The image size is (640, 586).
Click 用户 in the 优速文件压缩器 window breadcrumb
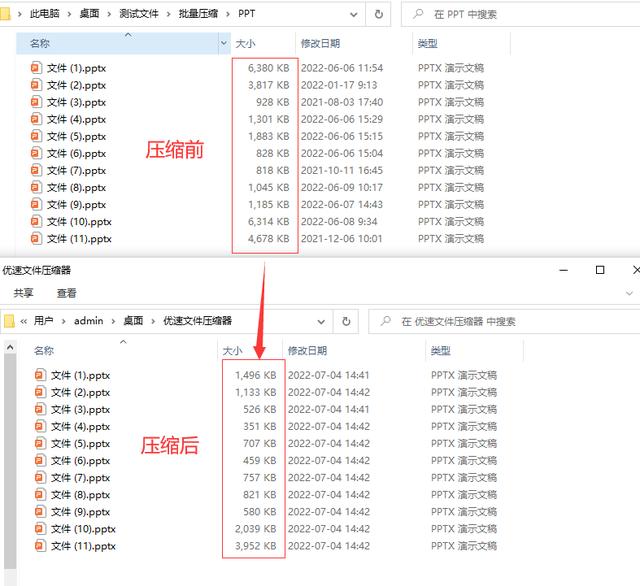coord(43,321)
